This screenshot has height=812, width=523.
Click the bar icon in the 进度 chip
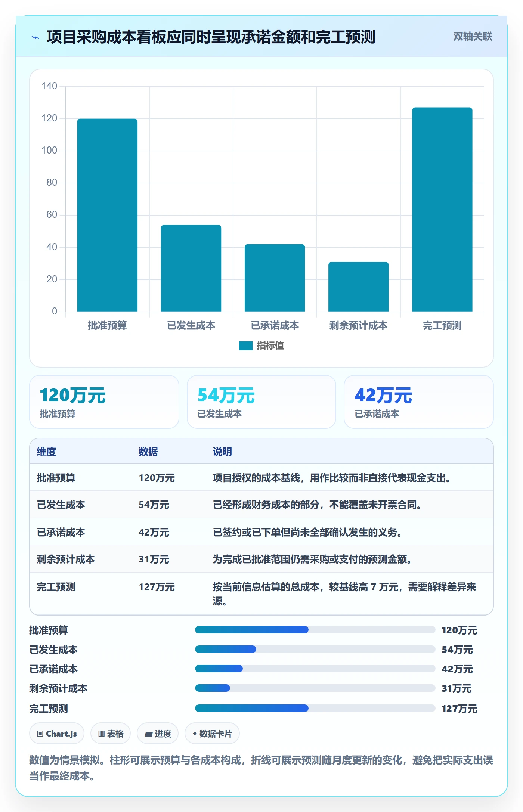[x=148, y=734]
